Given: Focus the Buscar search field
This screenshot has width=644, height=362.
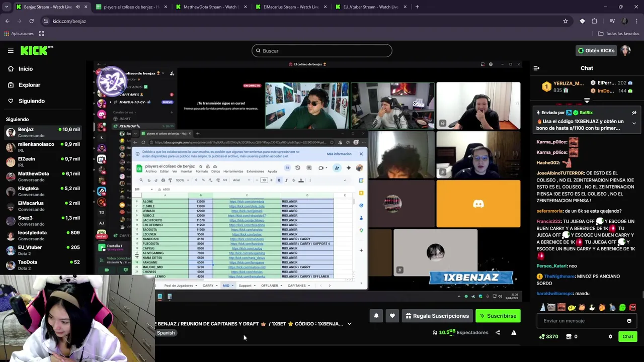Looking at the screenshot, I should coord(322,51).
